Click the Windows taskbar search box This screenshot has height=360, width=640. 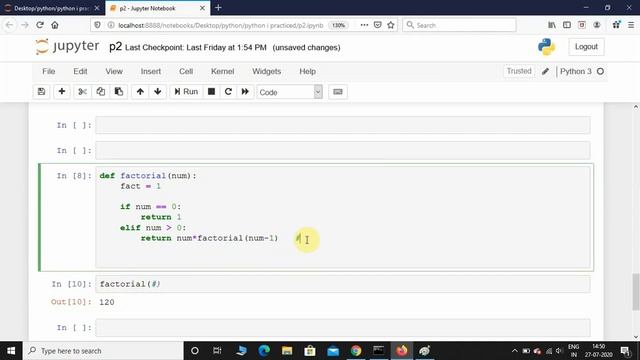pyautogui.click(x=103, y=351)
